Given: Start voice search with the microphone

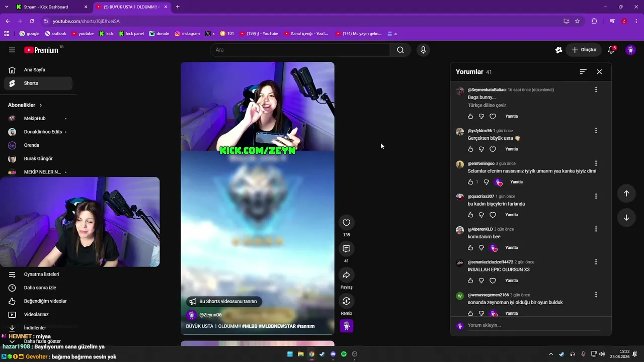Looking at the screenshot, I should pos(423,50).
